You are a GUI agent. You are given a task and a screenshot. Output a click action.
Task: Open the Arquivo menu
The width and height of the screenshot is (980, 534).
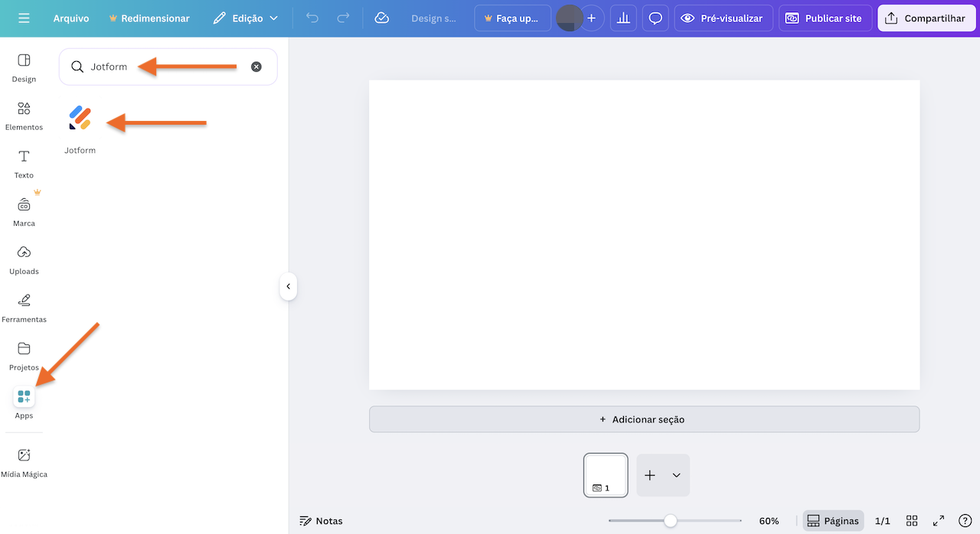(x=71, y=18)
